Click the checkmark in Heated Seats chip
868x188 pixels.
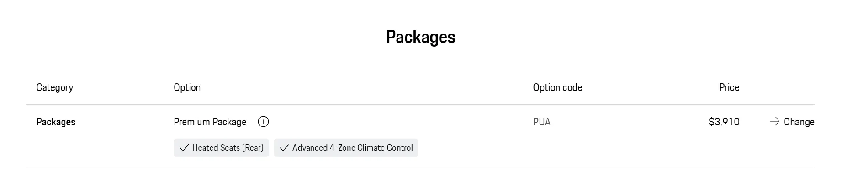[184, 148]
